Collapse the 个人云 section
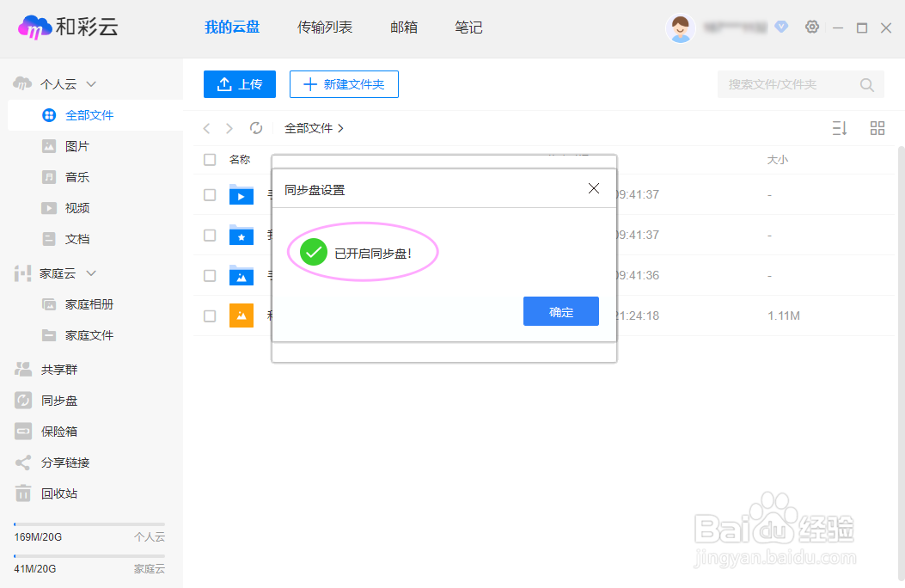905x588 pixels. click(x=89, y=83)
